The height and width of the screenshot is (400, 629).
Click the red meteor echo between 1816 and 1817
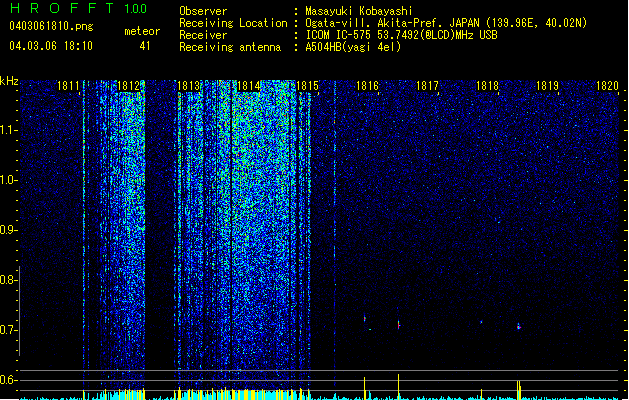pyautogui.click(x=399, y=325)
